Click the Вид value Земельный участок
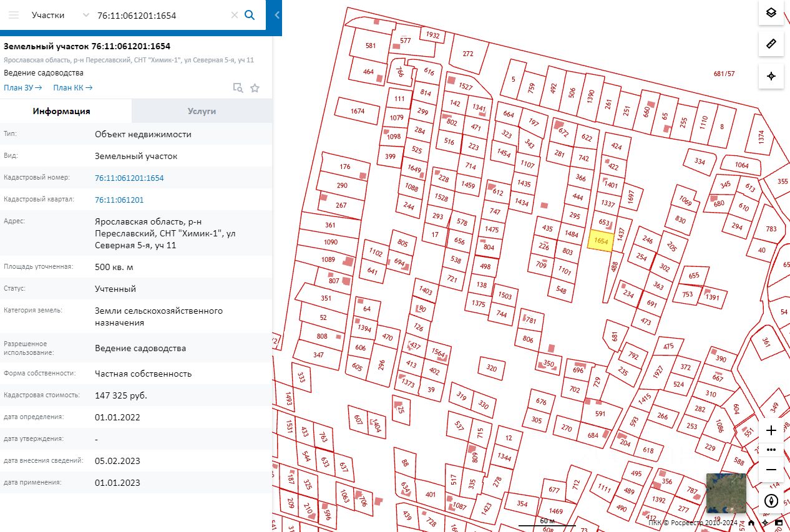 (x=136, y=156)
